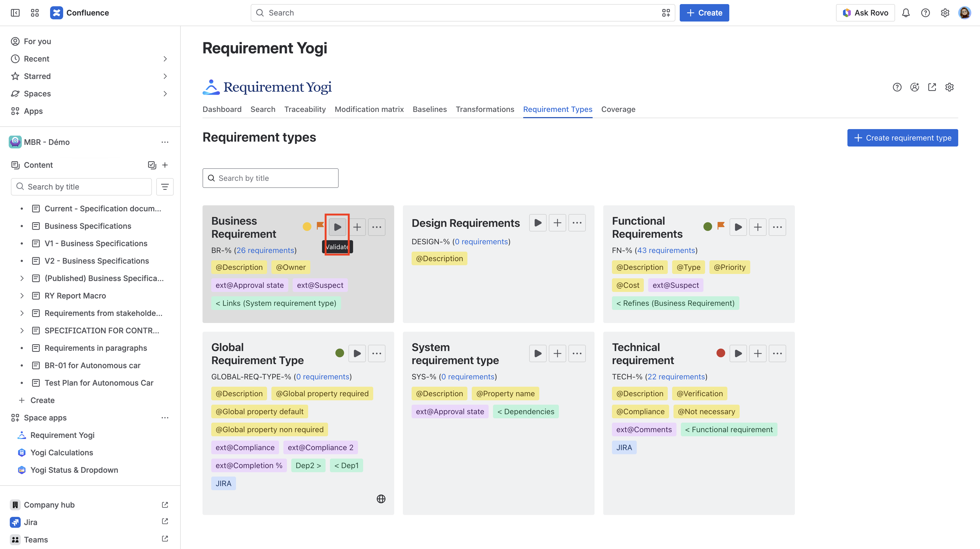Screen dimensions: 980x549
Task: Click the blue Create button in top bar
Action: tap(704, 13)
